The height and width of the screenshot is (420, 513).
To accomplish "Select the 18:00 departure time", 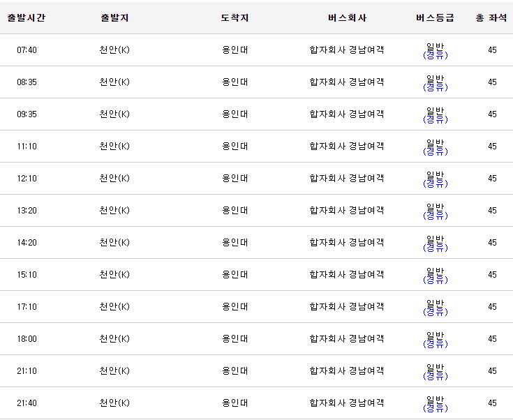I will click(27, 338).
